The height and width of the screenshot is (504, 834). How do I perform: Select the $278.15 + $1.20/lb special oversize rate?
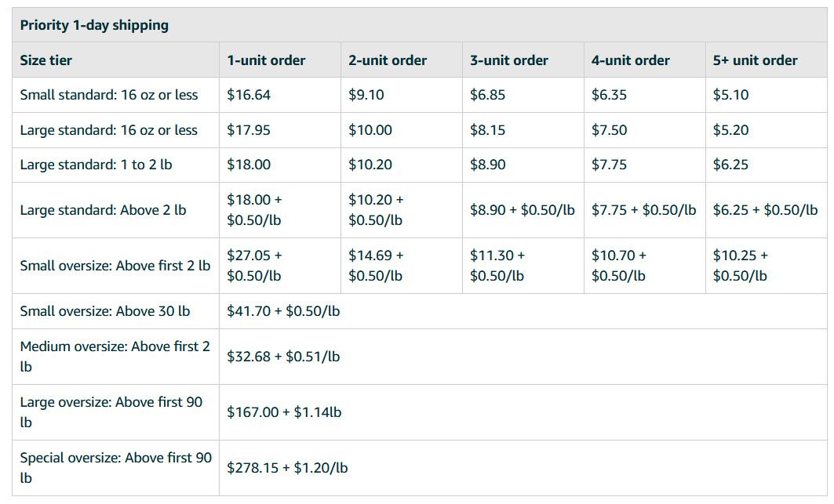tap(287, 468)
